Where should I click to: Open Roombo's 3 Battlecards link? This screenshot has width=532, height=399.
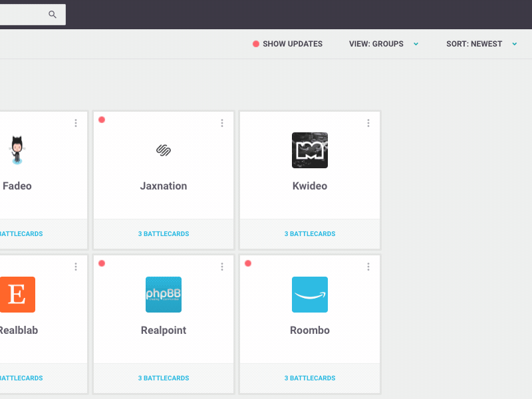coord(310,378)
